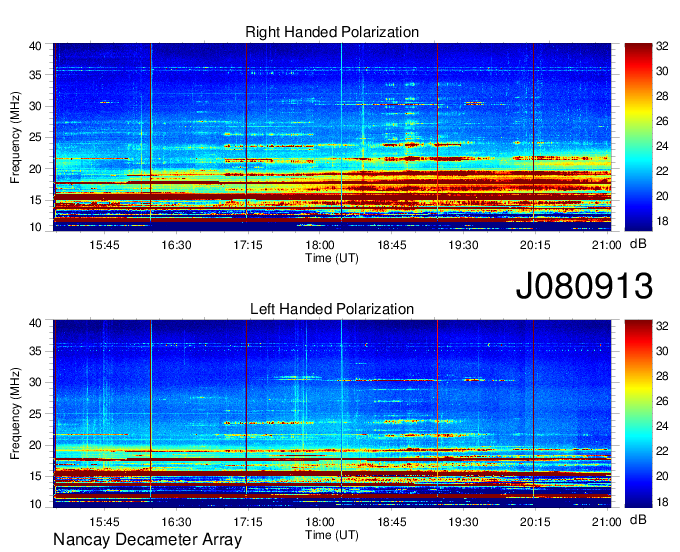The image size is (680, 552).
Task: Click the 25 MHz tick of Right Handed plot
Action: (x=35, y=137)
